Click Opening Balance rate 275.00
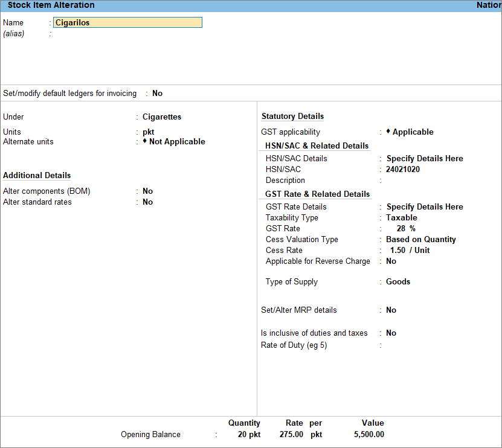The height and width of the screenshot is (448, 502). [291, 435]
